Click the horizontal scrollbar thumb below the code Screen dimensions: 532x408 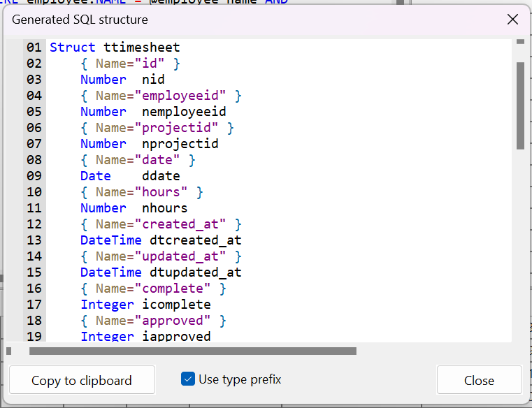pyautogui.click(x=193, y=351)
